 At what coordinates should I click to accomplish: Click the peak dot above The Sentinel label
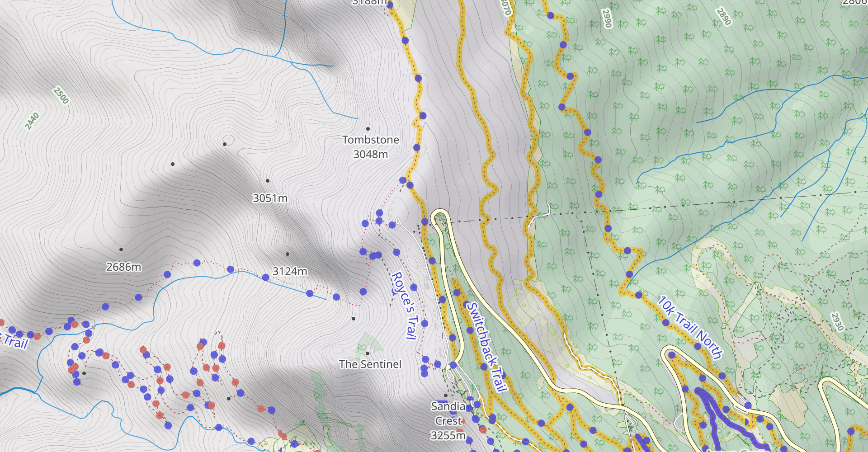tap(368, 353)
